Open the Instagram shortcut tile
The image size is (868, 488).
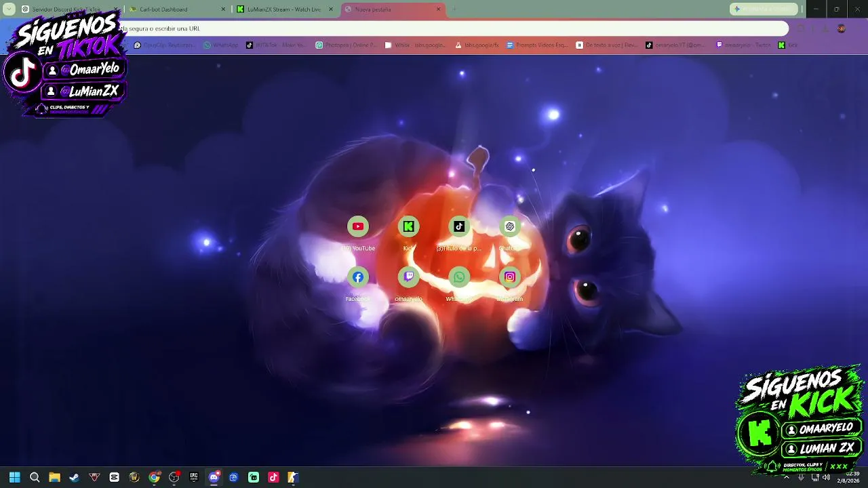(x=510, y=283)
